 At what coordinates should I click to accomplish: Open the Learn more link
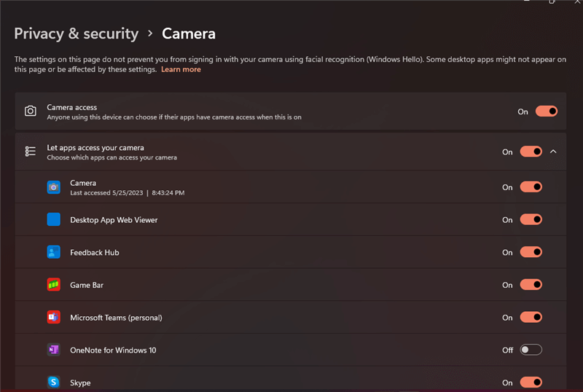(x=181, y=70)
